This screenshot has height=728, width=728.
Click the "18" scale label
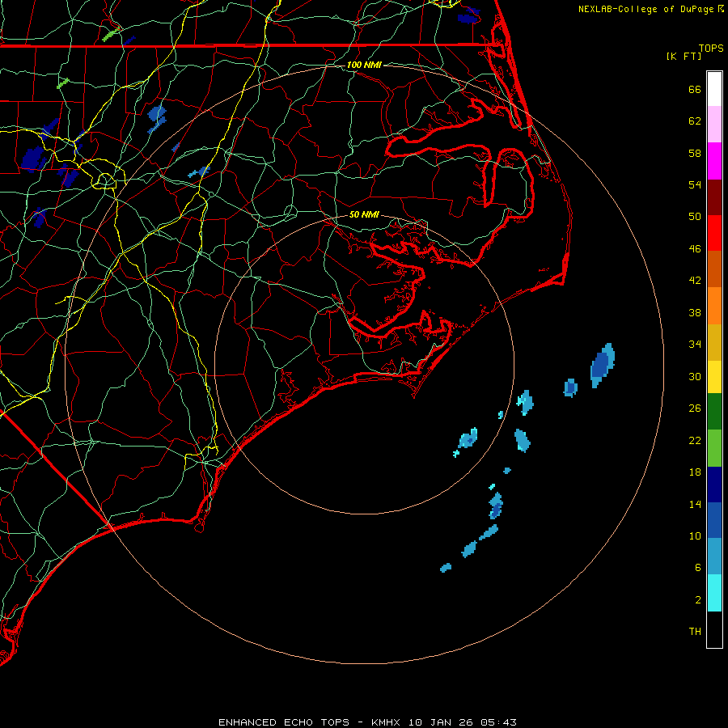point(695,472)
